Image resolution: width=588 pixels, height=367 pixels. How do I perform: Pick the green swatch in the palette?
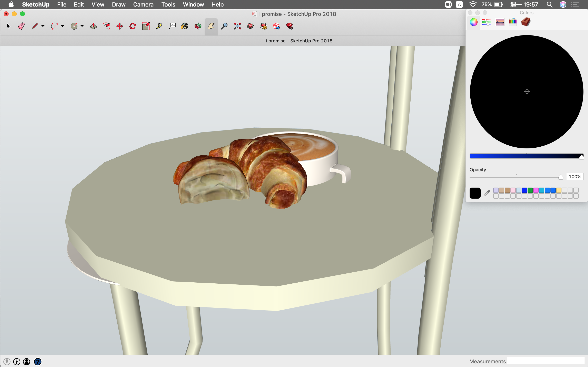pos(530,190)
